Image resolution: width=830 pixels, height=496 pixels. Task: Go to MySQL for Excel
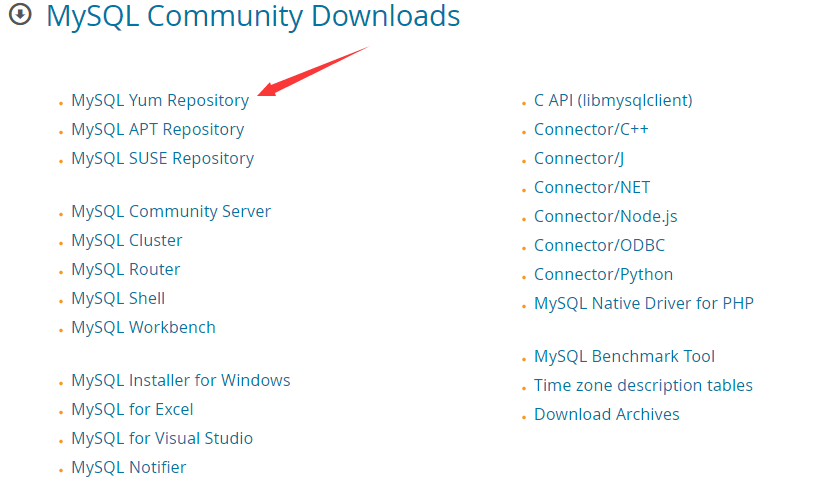132,410
